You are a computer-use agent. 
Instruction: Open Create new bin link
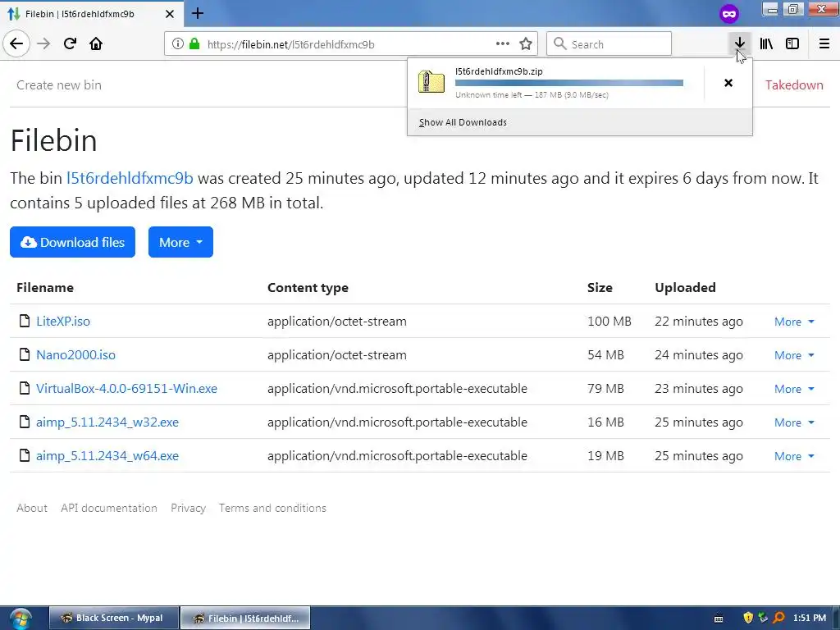pos(59,84)
